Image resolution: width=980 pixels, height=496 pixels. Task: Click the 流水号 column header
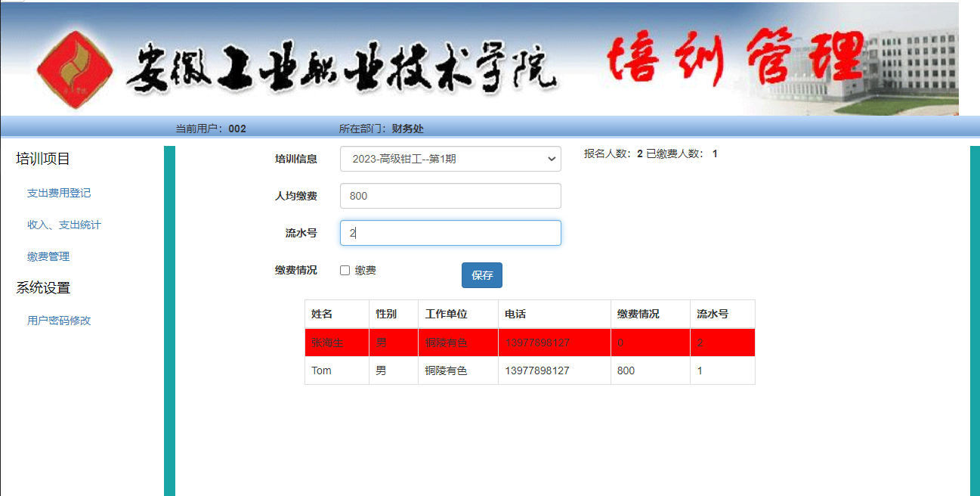tap(712, 314)
